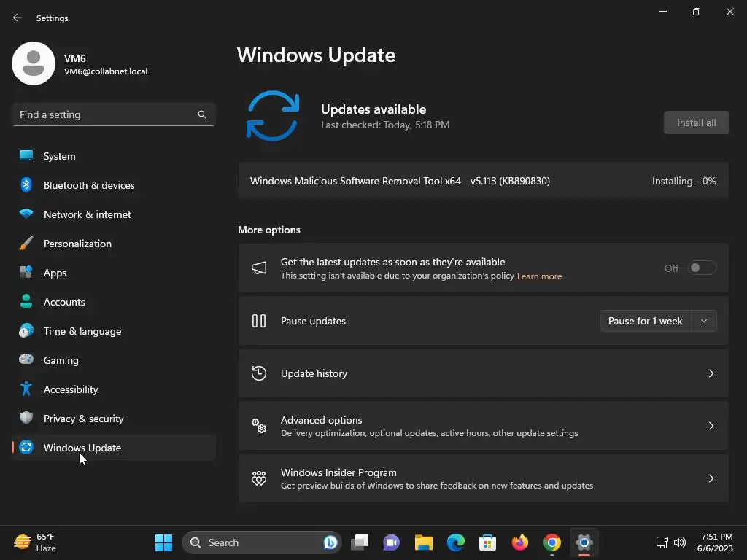Click the 65°F Haze weather widget

34,542
